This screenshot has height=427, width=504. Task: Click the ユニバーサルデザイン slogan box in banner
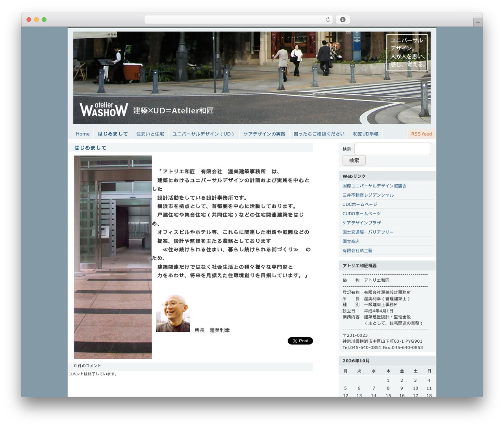click(407, 52)
